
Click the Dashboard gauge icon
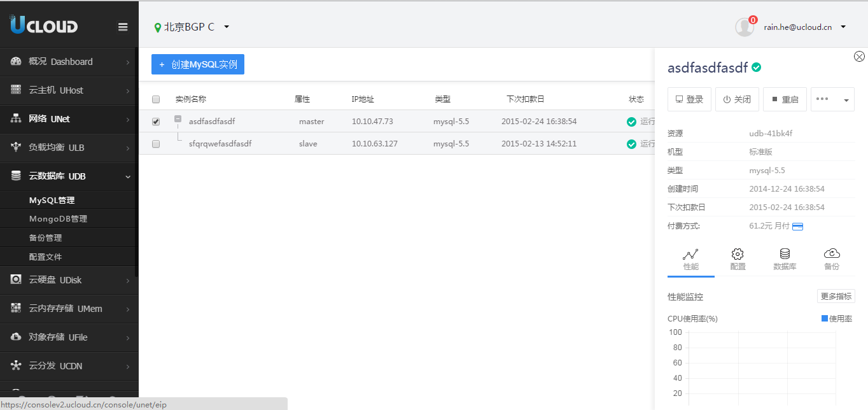(x=16, y=62)
